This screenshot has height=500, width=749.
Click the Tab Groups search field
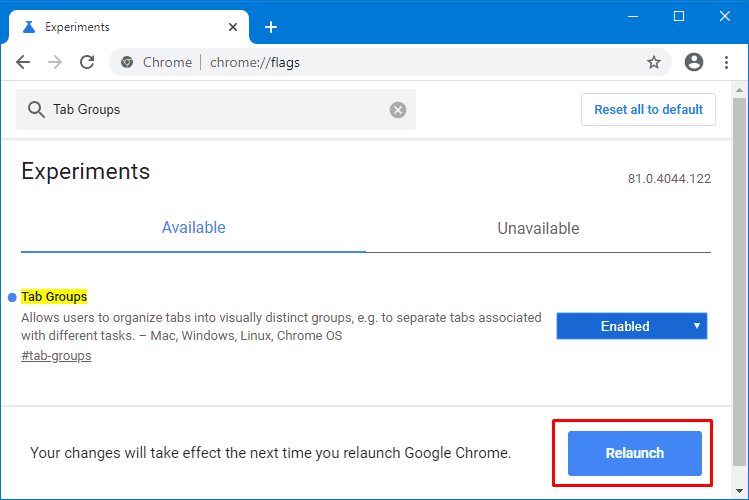click(216, 110)
